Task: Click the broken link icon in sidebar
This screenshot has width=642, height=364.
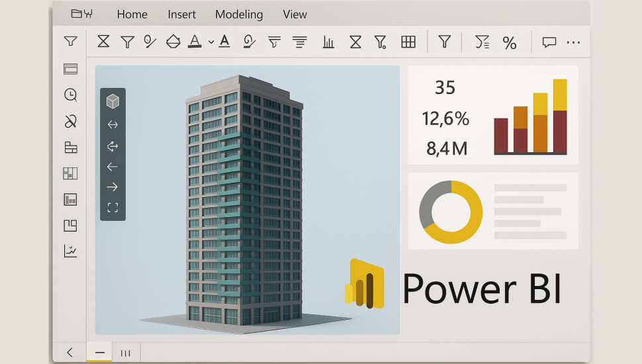Action: 70,121
